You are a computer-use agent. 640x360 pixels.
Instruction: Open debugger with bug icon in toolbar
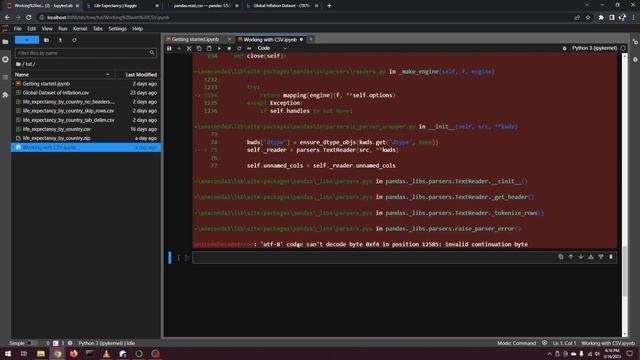pyautogui.click(x=564, y=48)
